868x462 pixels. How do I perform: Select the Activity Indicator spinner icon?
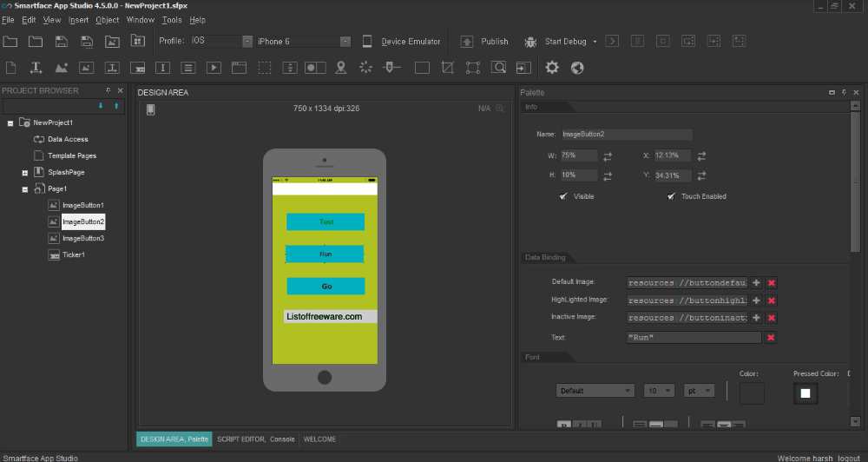tap(366, 68)
